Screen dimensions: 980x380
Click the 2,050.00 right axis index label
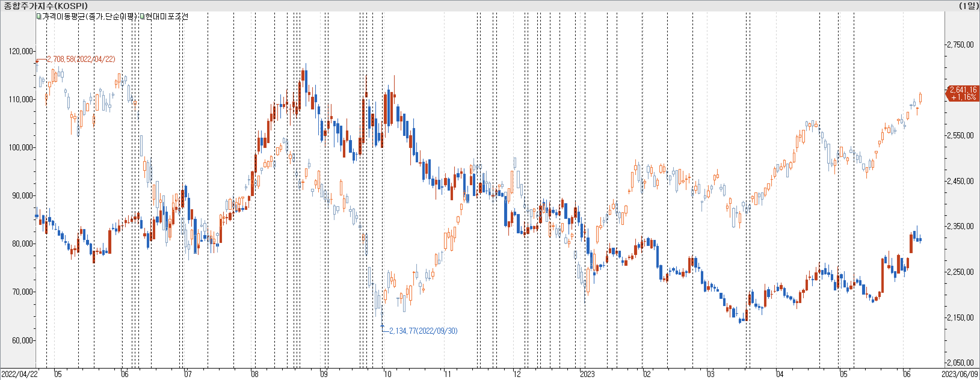pyautogui.click(x=960, y=363)
